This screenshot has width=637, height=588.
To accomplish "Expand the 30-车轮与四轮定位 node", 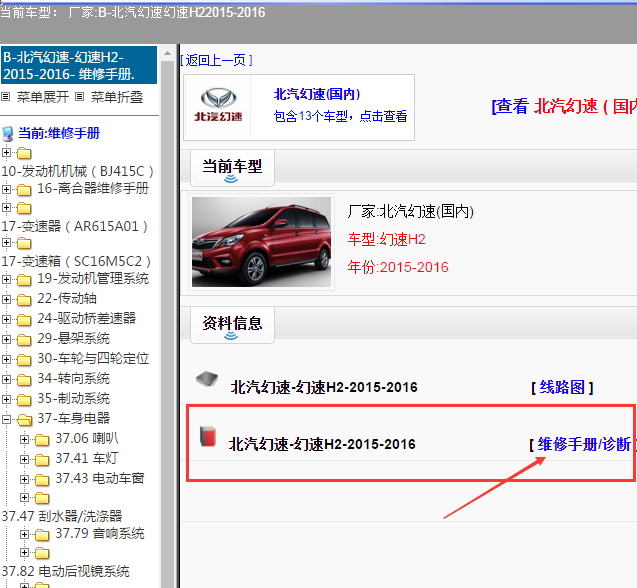I will click(x=6, y=359).
